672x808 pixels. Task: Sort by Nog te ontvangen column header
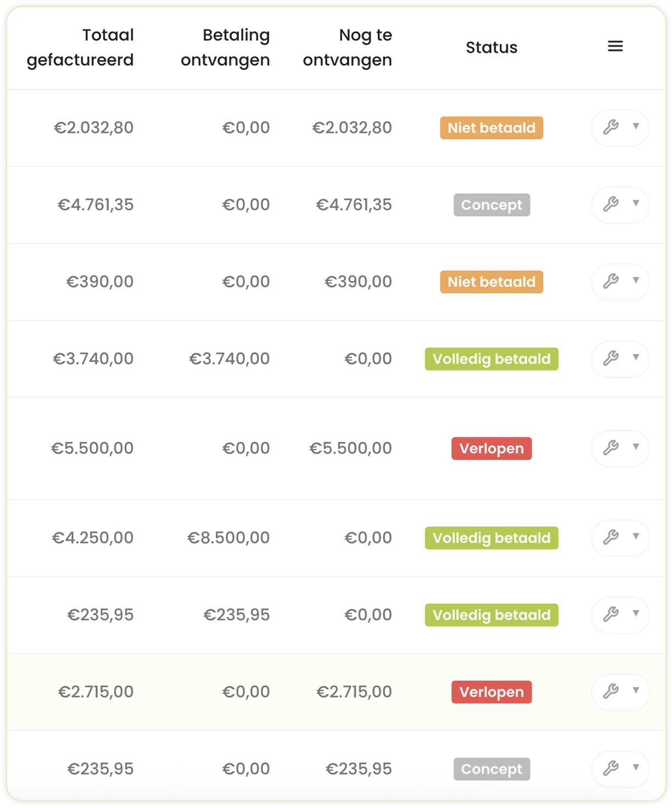(348, 47)
